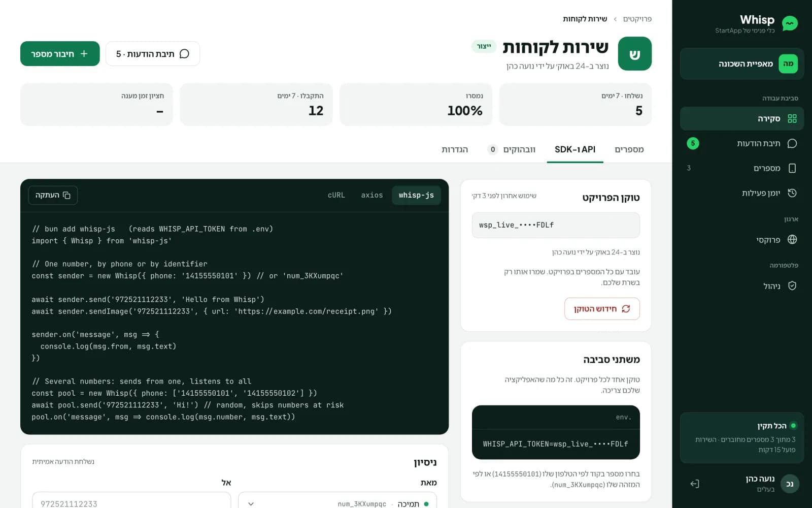Click the נמסרו 100% stat card
Screen dimensions: 812x508
click(416, 104)
